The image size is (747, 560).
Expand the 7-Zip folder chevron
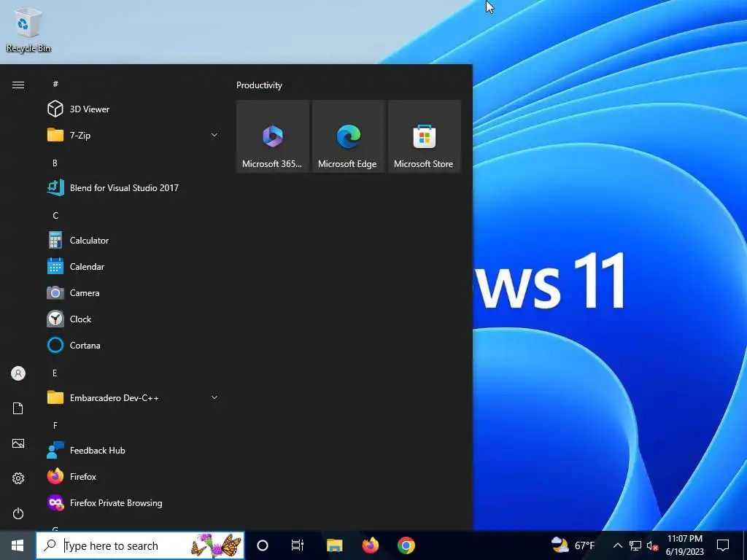tap(214, 135)
